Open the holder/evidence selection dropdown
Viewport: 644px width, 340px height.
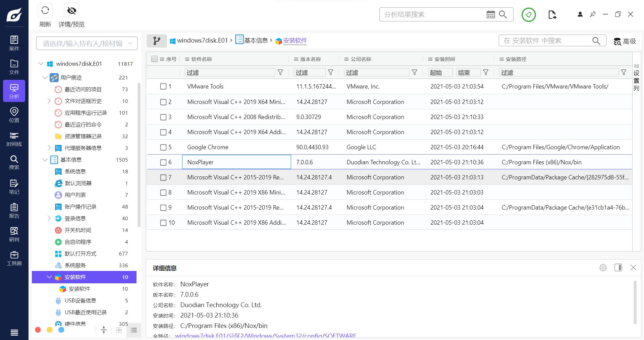click(x=87, y=43)
